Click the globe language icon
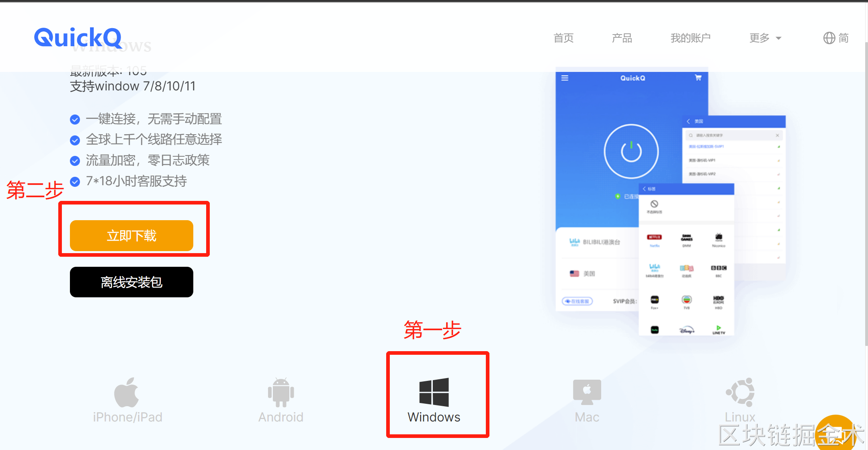This screenshot has height=450, width=868. 829,38
